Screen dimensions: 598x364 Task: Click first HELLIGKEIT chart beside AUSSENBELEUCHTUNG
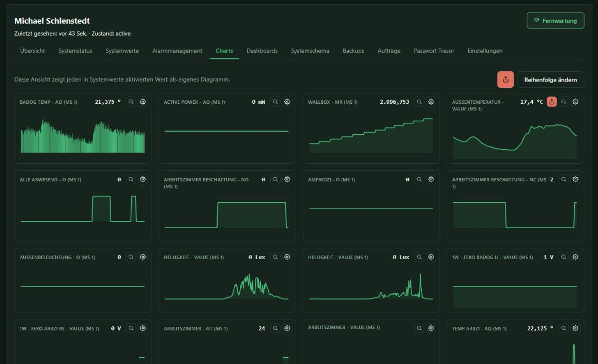click(226, 287)
